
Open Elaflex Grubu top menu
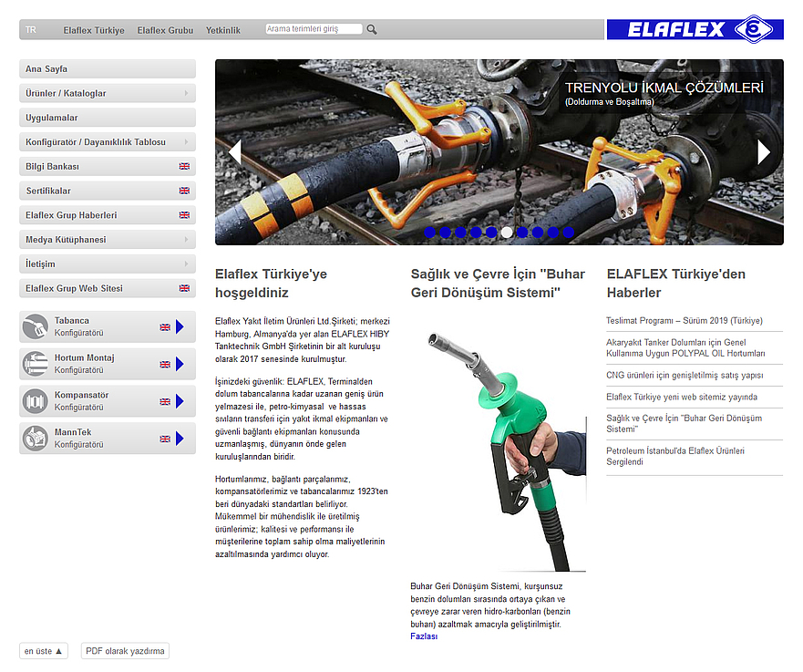[165, 30]
